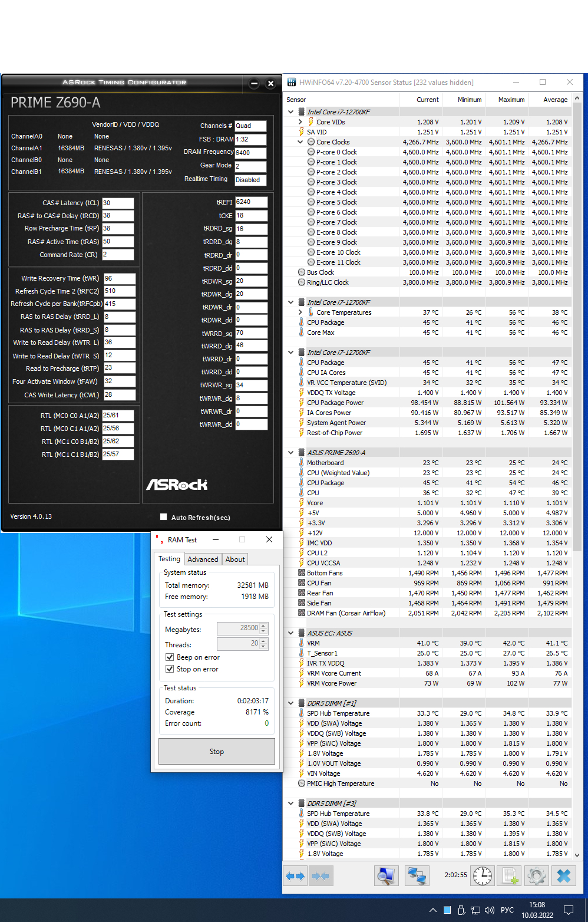Expand the Core VIDs node
This screenshot has width=588, height=922.
[300, 122]
